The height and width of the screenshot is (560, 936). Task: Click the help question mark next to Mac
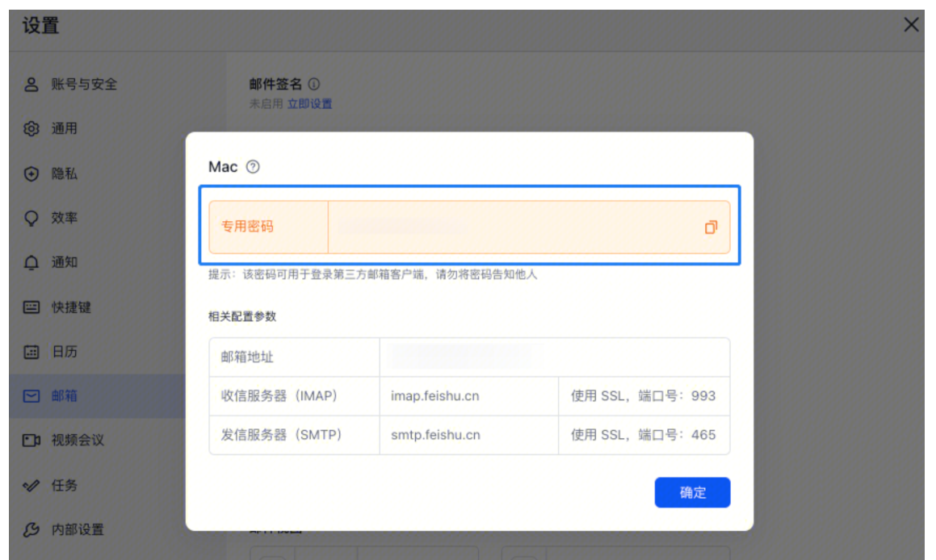(253, 167)
